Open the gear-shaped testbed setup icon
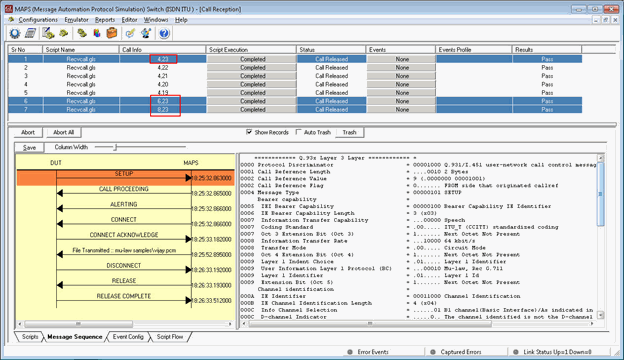Viewport: 624px width, 360px height. tap(15, 33)
